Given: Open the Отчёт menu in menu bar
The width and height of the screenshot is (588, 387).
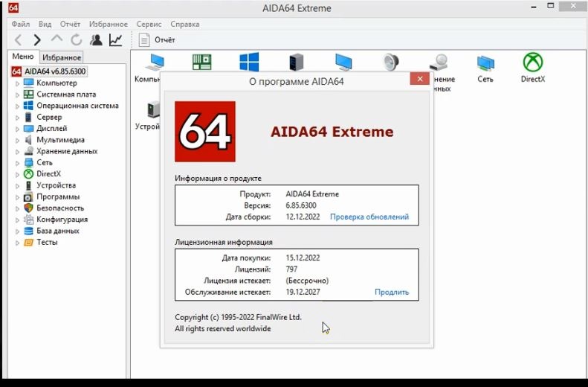Looking at the screenshot, I should pyautogui.click(x=70, y=24).
